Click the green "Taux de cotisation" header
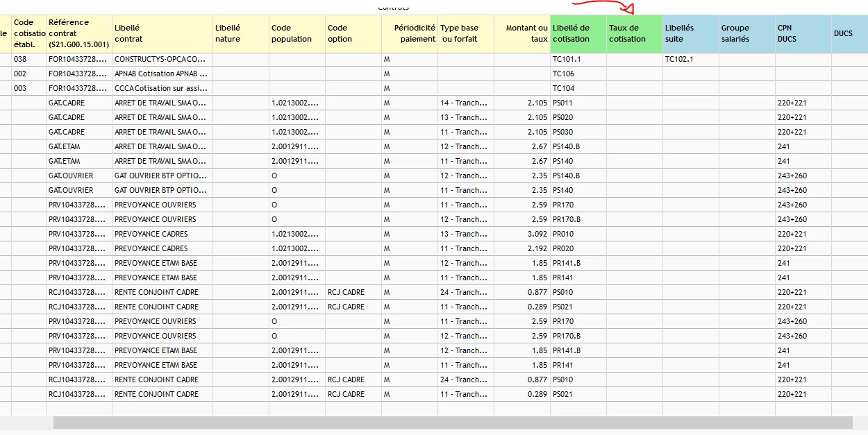 635,33
